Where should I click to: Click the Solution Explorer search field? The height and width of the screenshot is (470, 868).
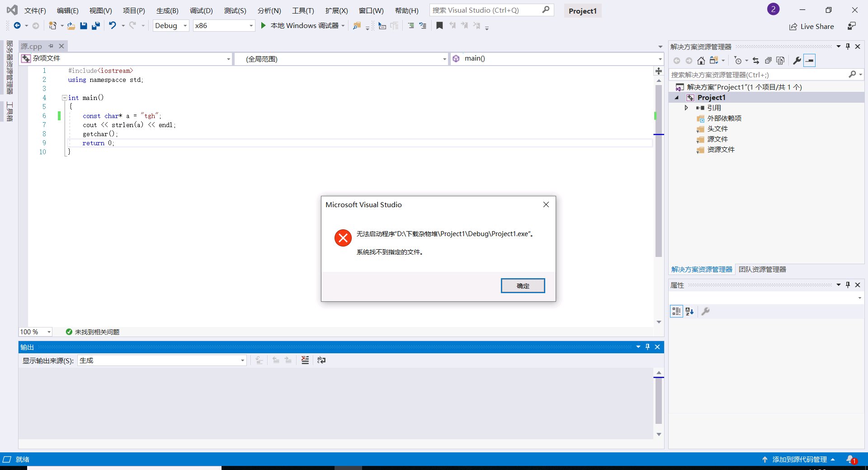coord(766,75)
